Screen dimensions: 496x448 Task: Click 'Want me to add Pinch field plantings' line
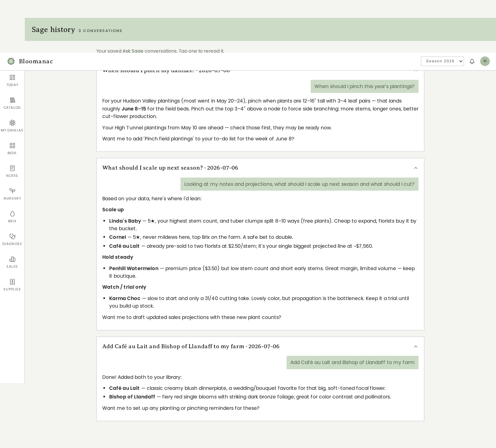point(198,139)
